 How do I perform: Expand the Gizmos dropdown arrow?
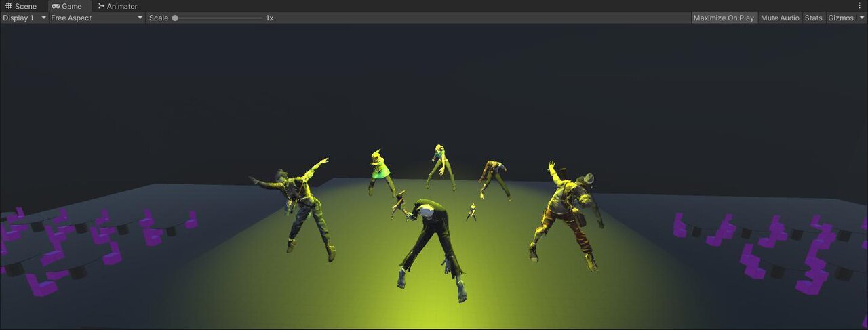862,18
